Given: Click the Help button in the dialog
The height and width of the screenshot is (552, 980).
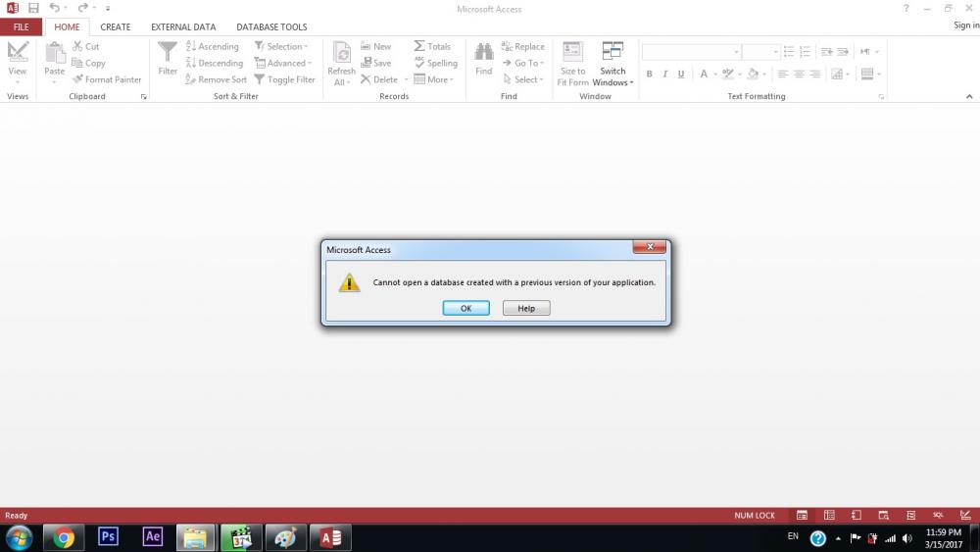Looking at the screenshot, I should [526, 308].
